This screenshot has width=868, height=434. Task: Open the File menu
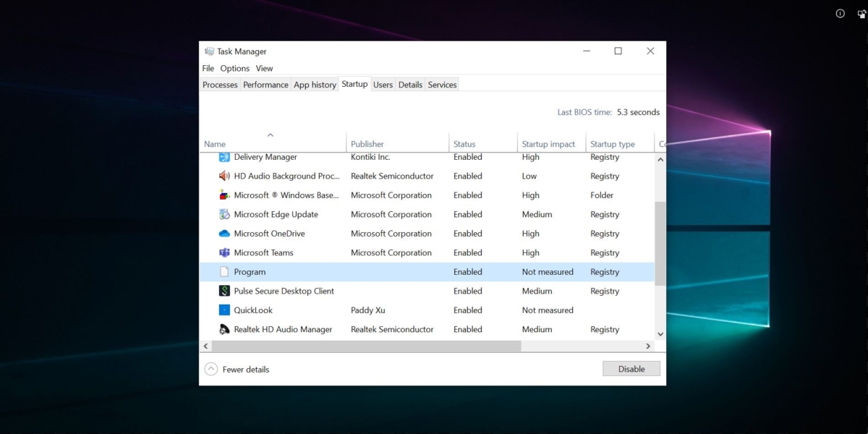(208, 68)
